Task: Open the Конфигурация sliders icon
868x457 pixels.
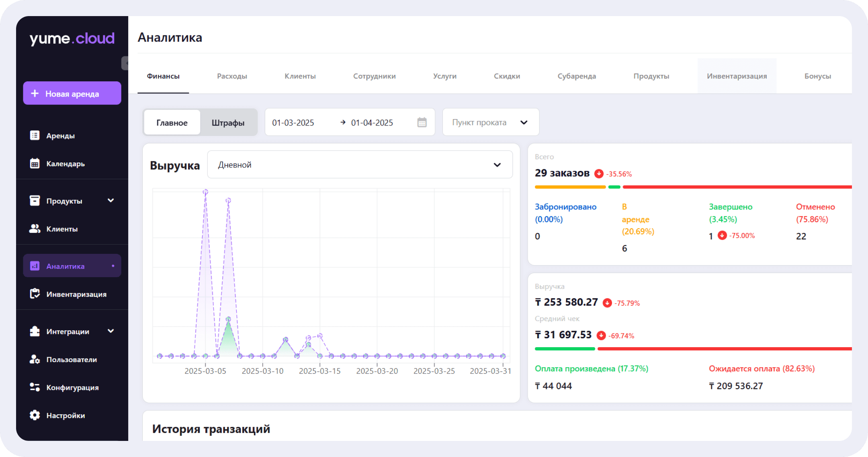Action: click(x=35, y=387)
